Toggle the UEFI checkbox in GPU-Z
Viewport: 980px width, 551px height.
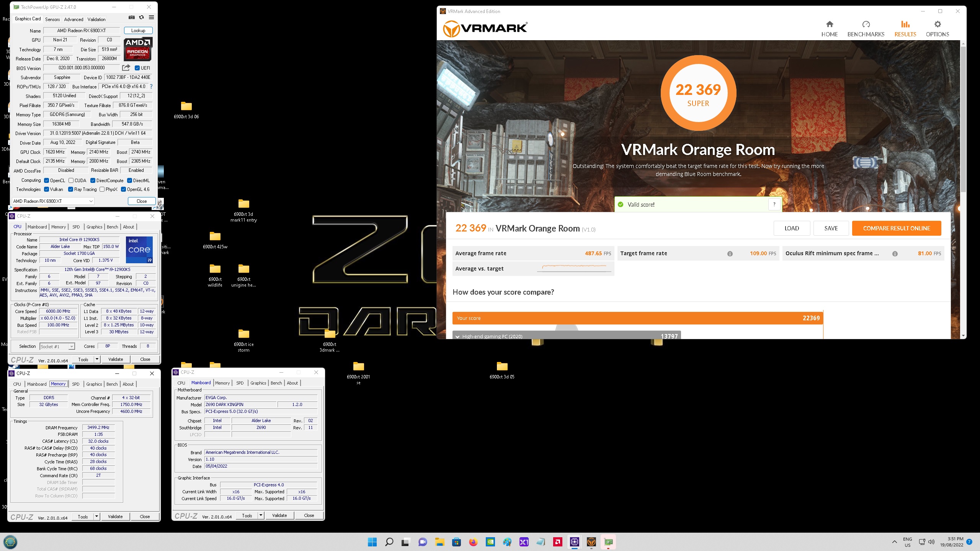pos(137,68)
